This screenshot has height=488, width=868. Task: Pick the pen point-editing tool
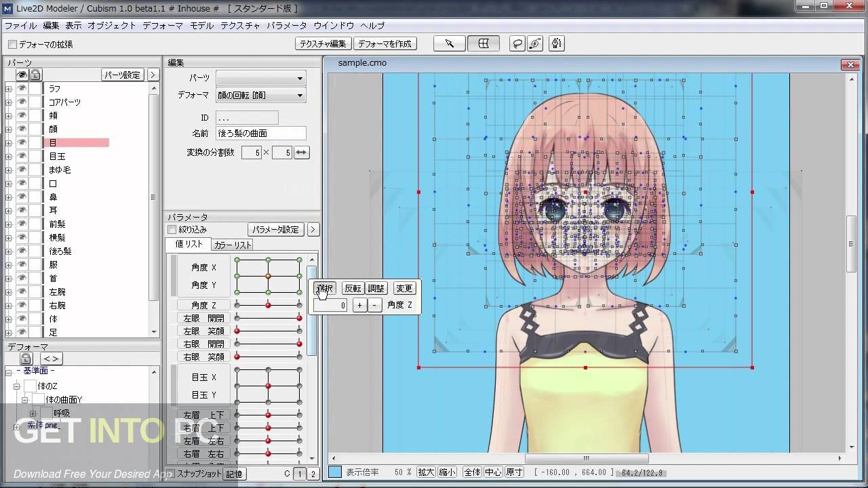pyautogui.click(x=557, y=43)
